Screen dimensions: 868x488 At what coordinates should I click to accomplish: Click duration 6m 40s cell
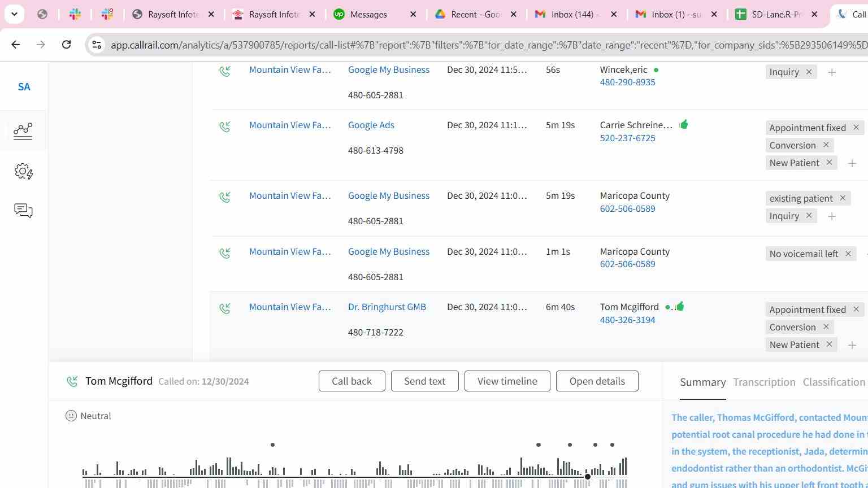coord(560,307)
